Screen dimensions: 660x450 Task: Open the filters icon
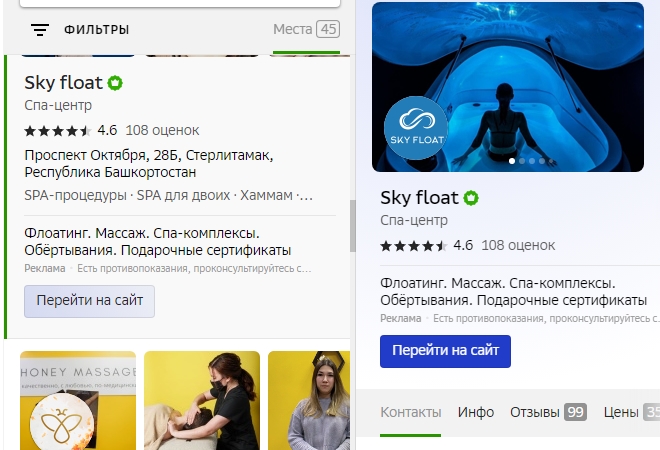[x=40, y=30]
